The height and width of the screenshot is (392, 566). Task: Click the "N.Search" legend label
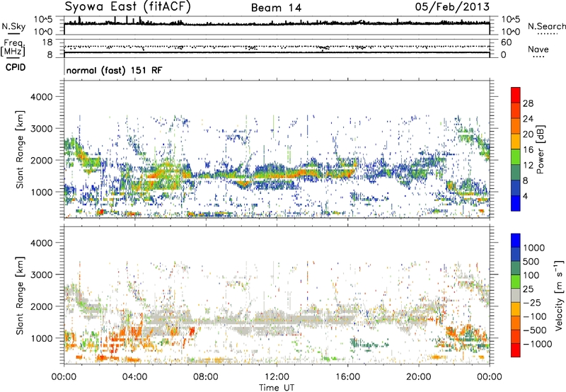(546, 26)
